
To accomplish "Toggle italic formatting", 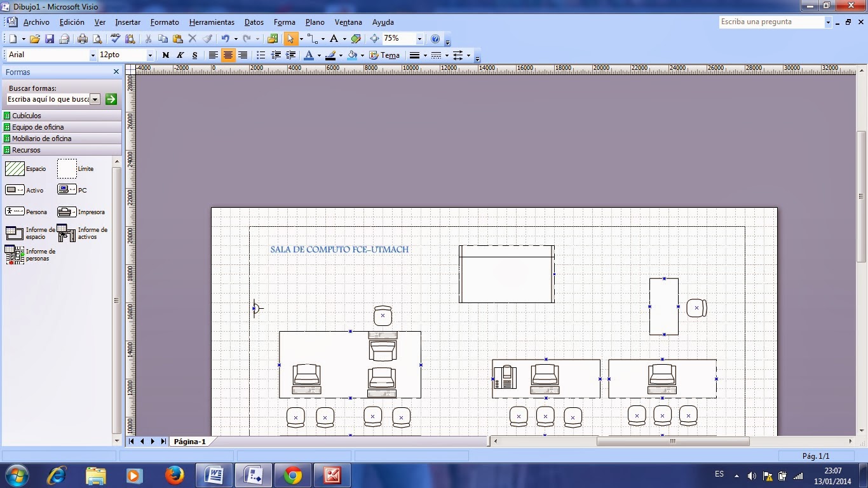I will [x=179, y=55].
